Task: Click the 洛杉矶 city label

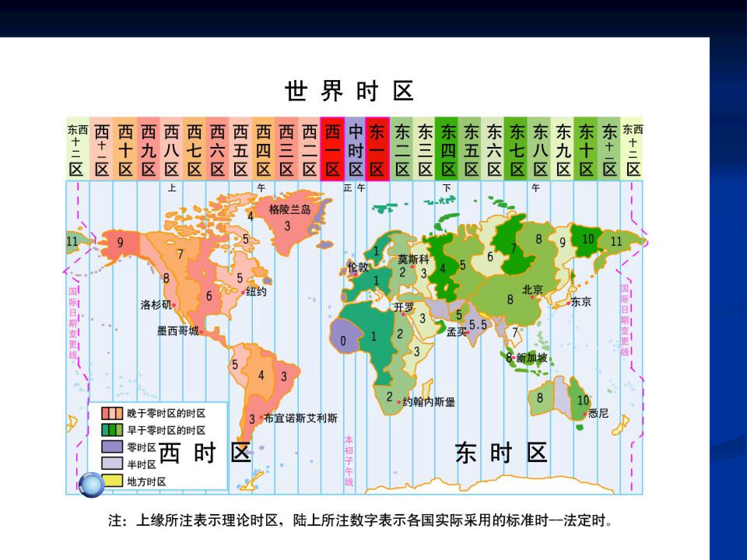Action: (156, 304)
